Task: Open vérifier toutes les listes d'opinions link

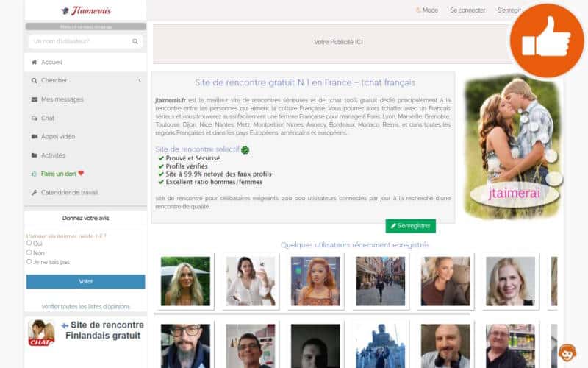Action: tap(85, 307)
